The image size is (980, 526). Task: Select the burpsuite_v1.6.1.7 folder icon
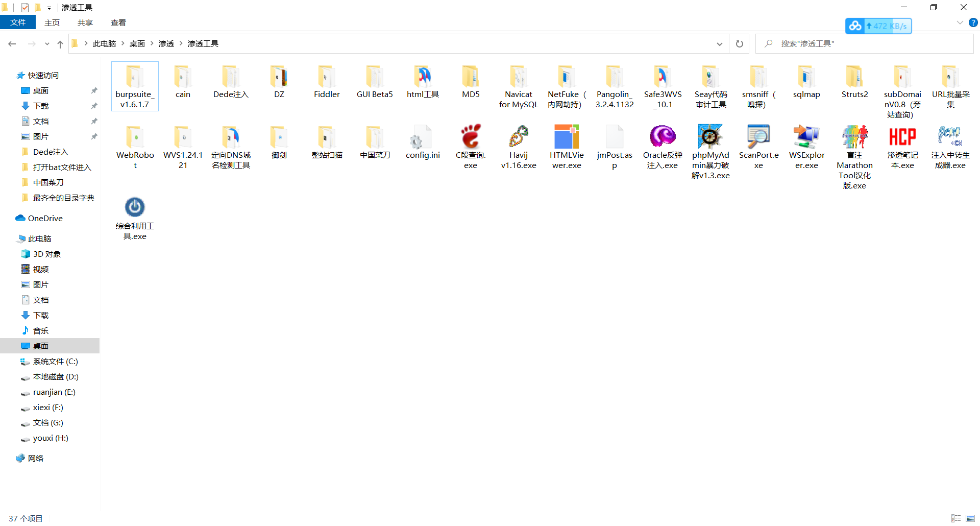135,77
